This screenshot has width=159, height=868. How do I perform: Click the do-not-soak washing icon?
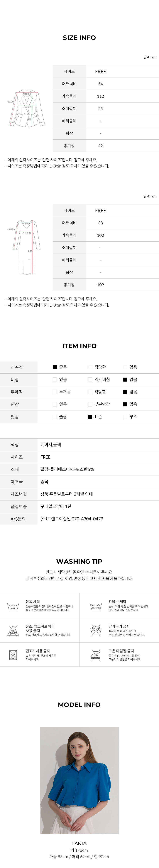tap(96, 631)
